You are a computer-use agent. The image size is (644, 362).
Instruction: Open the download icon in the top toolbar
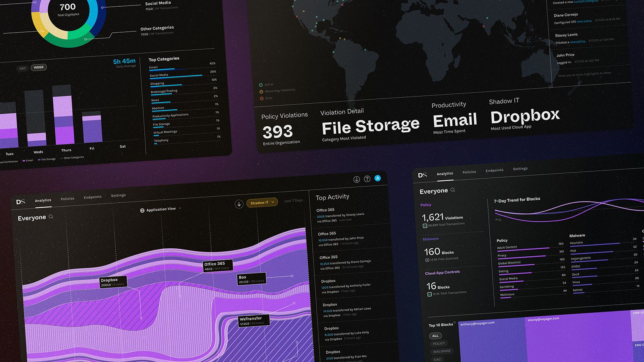pyautogui.click(x=356, y=180)
